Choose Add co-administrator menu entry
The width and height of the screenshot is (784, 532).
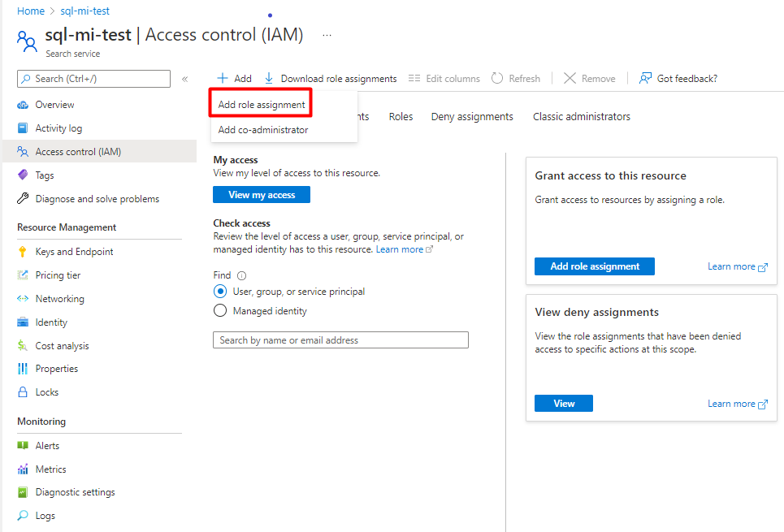(x=263, y=130)
